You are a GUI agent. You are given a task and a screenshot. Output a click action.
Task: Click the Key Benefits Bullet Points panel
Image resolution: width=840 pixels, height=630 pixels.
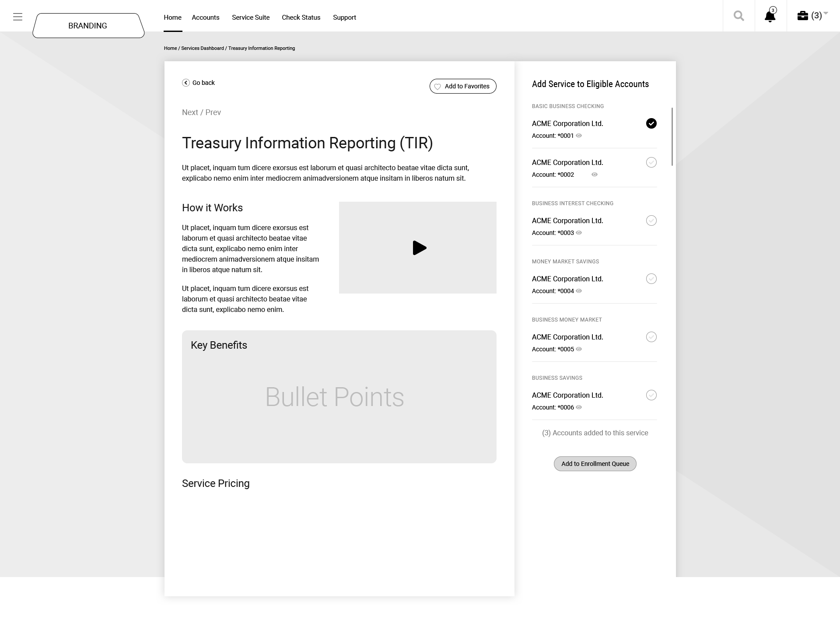click(339, 397)
